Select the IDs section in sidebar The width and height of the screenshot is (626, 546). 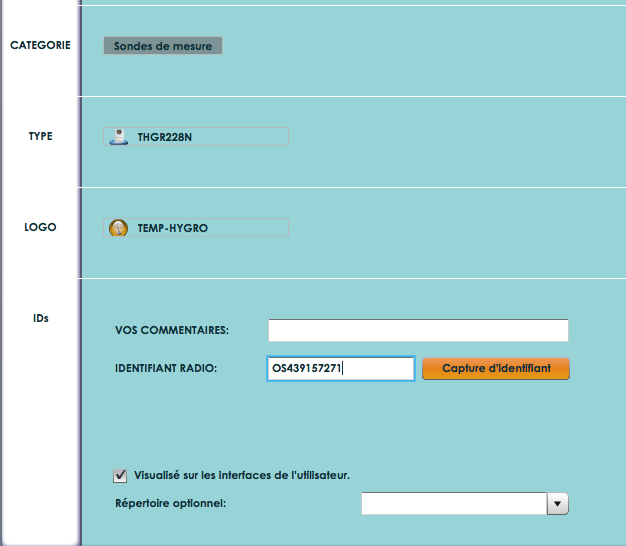tap(40, 318)
